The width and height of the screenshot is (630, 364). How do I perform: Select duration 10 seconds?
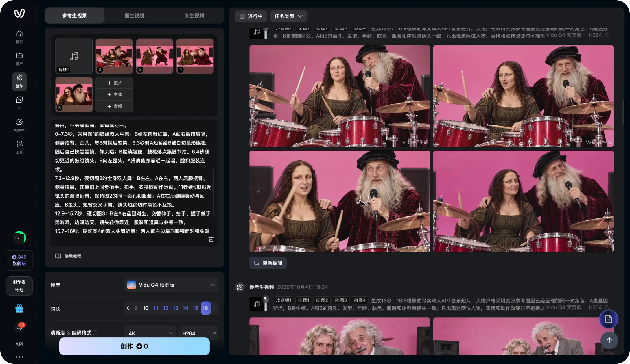point(146,308)
